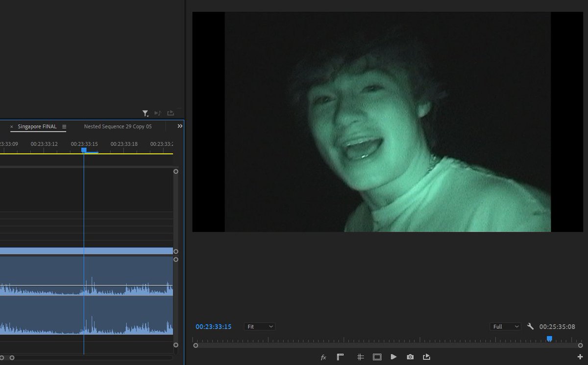Click the upper audio channel waveform
Image resolution: width=588 pixels, height=365 pixels.
[86, 276]
